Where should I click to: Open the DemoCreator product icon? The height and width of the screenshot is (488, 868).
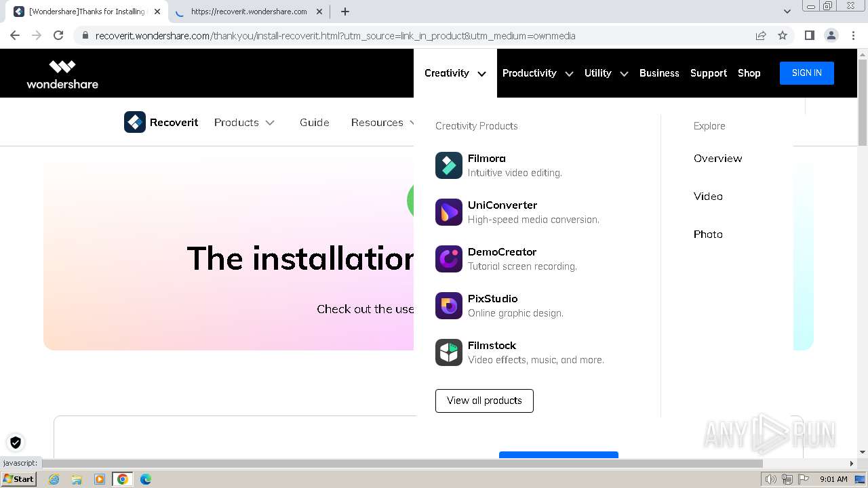[x=449, y=259]
